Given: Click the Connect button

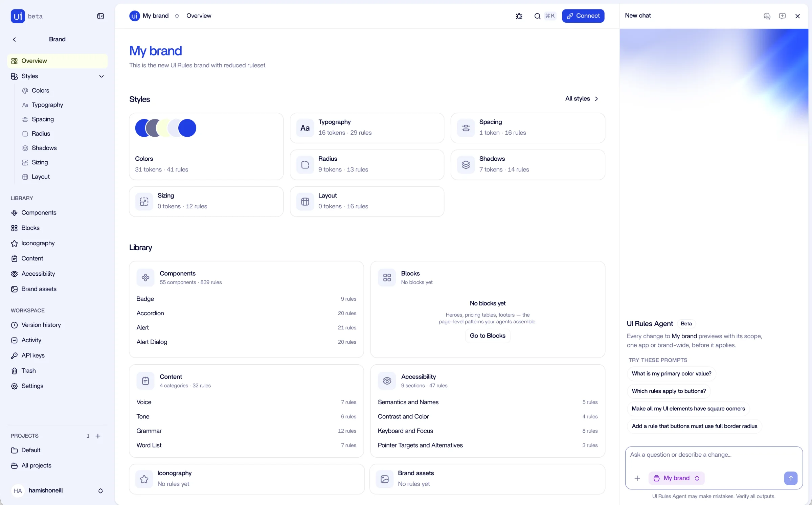Looking at the screenshot, I should point(583,16).
